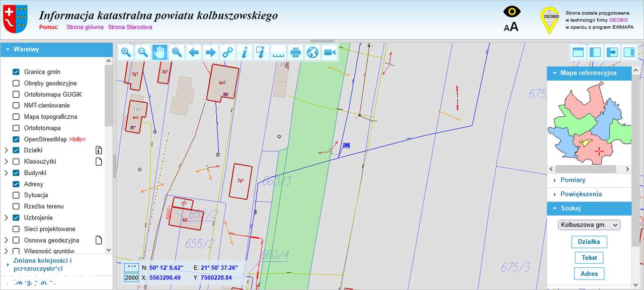
Task: Click the zoom-to-window magnifier tool
Action: (177, 52)
